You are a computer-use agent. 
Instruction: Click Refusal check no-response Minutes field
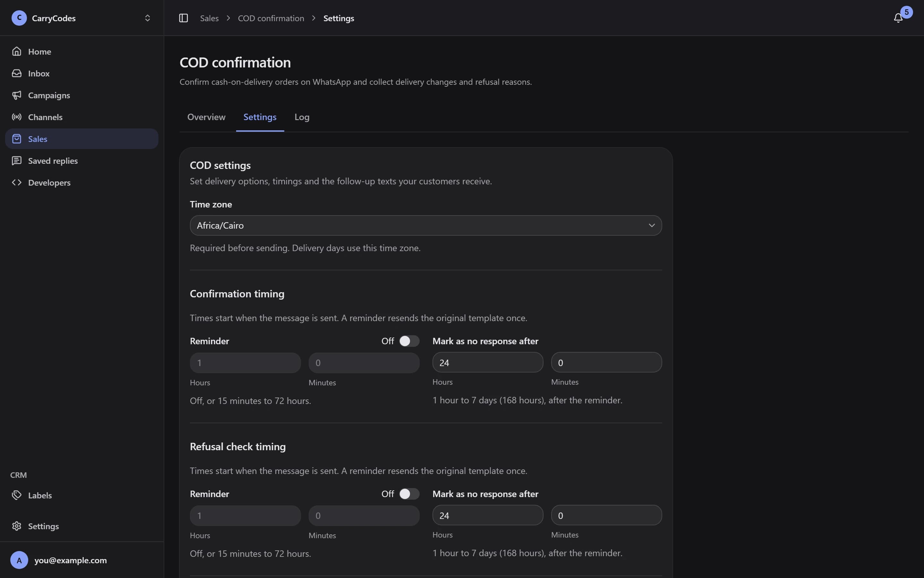click(x=606, y=515)
